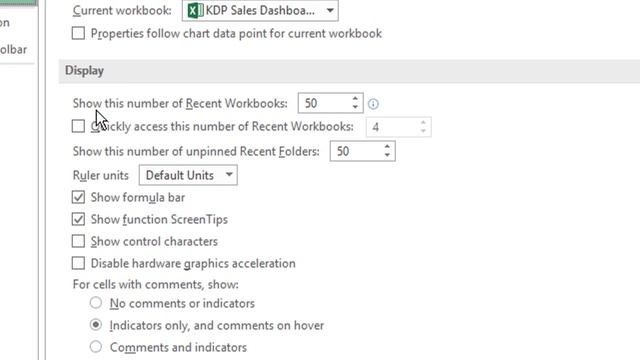Viewport: 640px width, 360px height.
Task: Click the 'Ruler units' label
Action: click(x=100, y=176)
